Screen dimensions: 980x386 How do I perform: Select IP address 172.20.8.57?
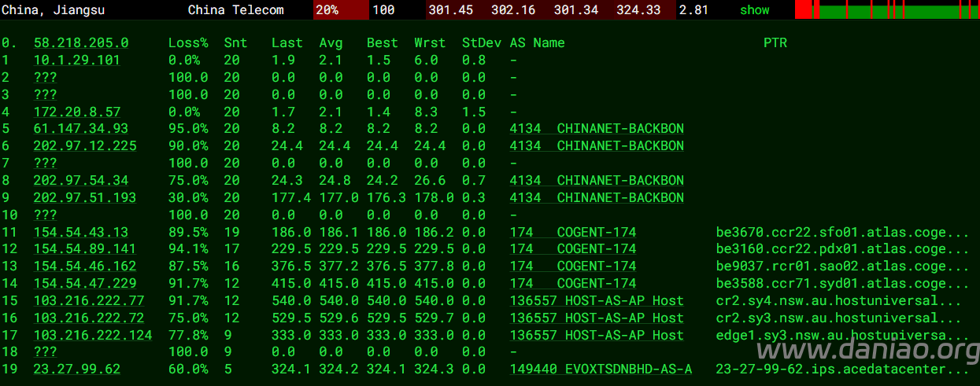(x=76, y=112)
